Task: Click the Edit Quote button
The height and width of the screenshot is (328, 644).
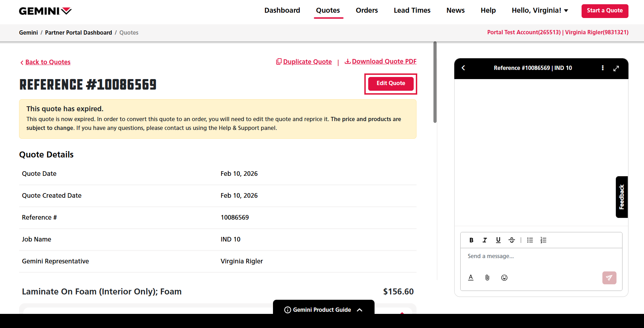Action: (390, 84)
